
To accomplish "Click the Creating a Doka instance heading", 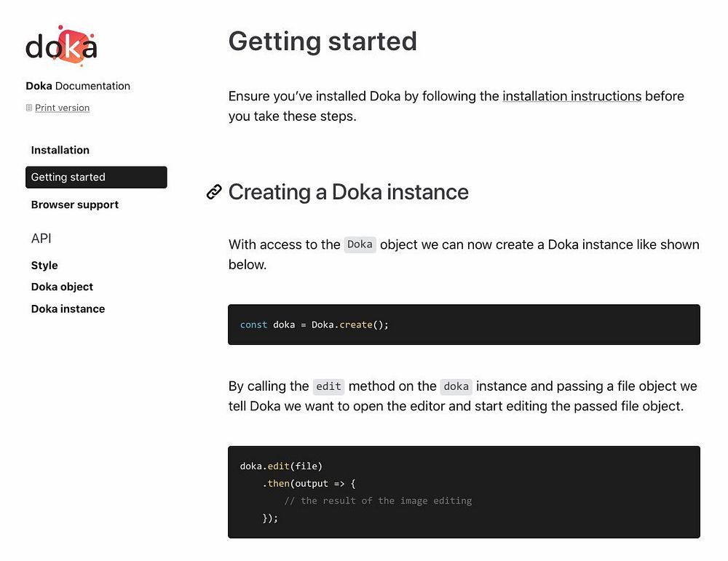I will [x=349, y=192].
